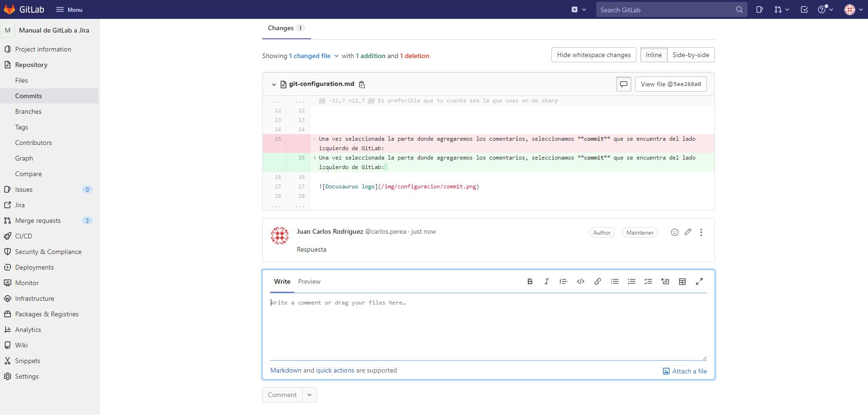Collapse the git-configuration.md diff
This screenshot has width=868, height=415.
(274, 85)
